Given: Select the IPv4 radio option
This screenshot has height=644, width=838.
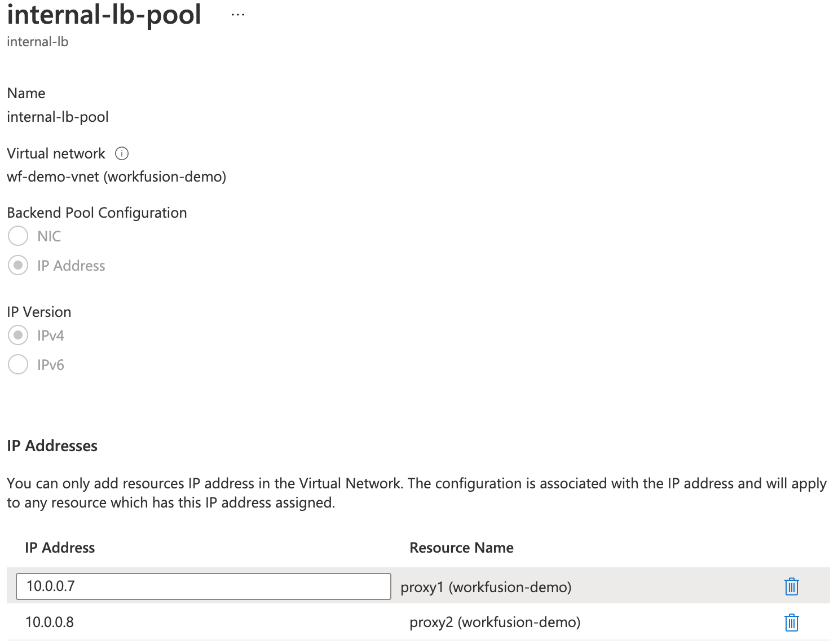Looking at the screenshot, I should point(18,335).
